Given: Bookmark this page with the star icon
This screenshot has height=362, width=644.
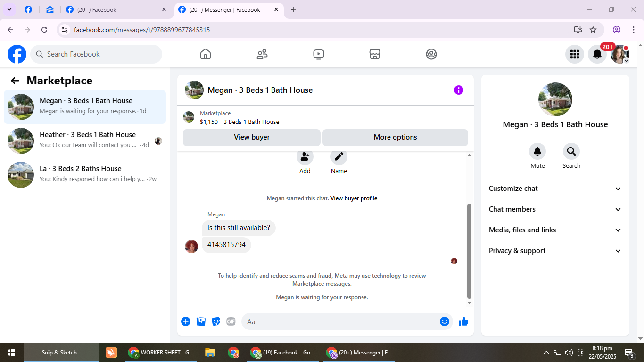Looking at the screenshot, I should [x=593, y=30].
